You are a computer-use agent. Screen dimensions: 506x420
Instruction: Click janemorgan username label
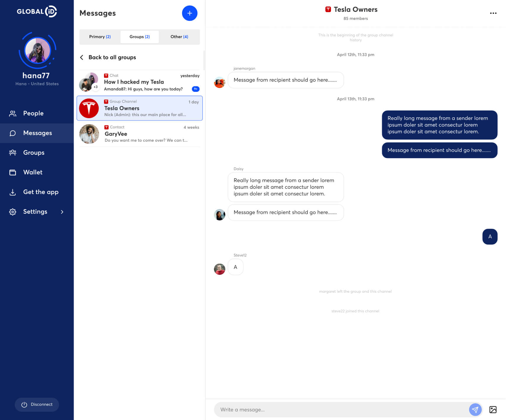tap(244, 69)
